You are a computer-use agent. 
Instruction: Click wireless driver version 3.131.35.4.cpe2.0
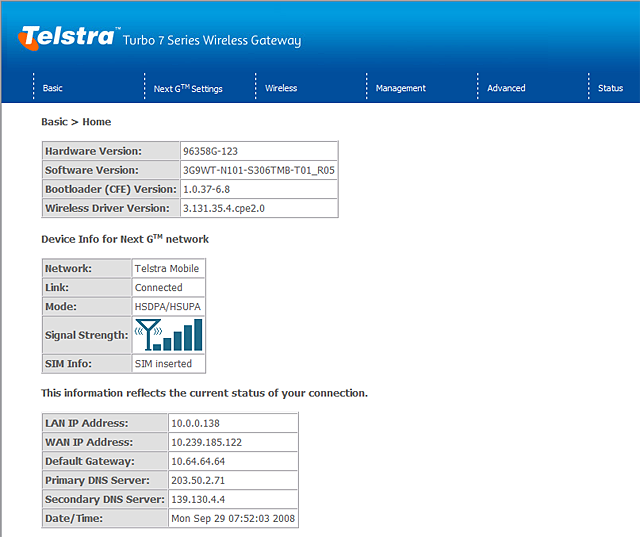point(224,208)
